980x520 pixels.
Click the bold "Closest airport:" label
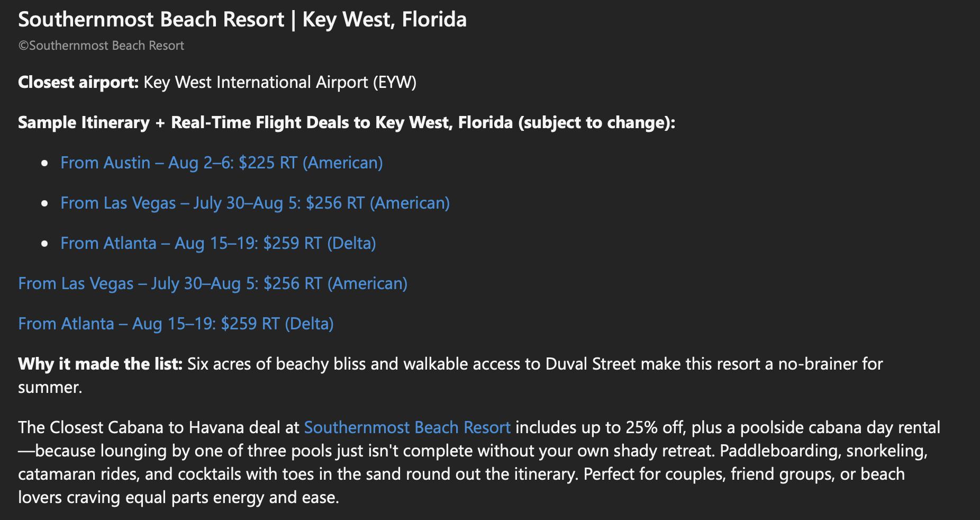click(x=78, y=83)
